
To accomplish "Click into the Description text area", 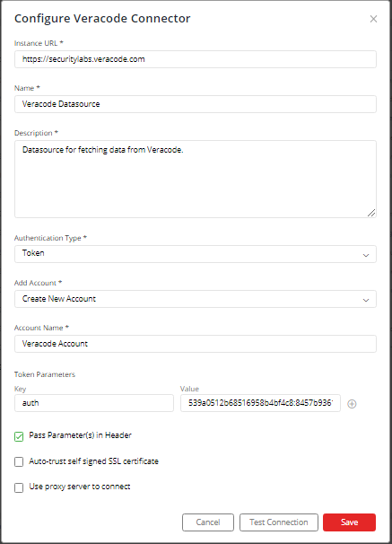I will pos(196,179).
